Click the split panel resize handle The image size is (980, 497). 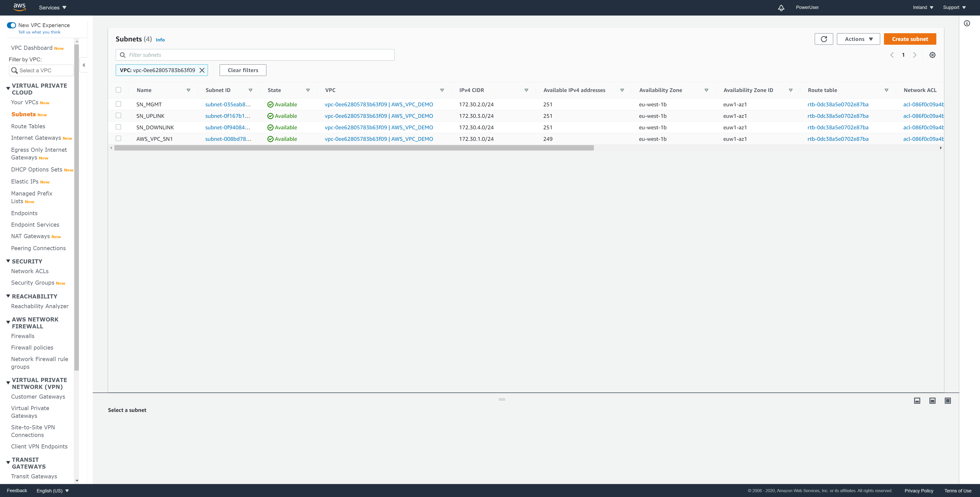tap(502, 399)
